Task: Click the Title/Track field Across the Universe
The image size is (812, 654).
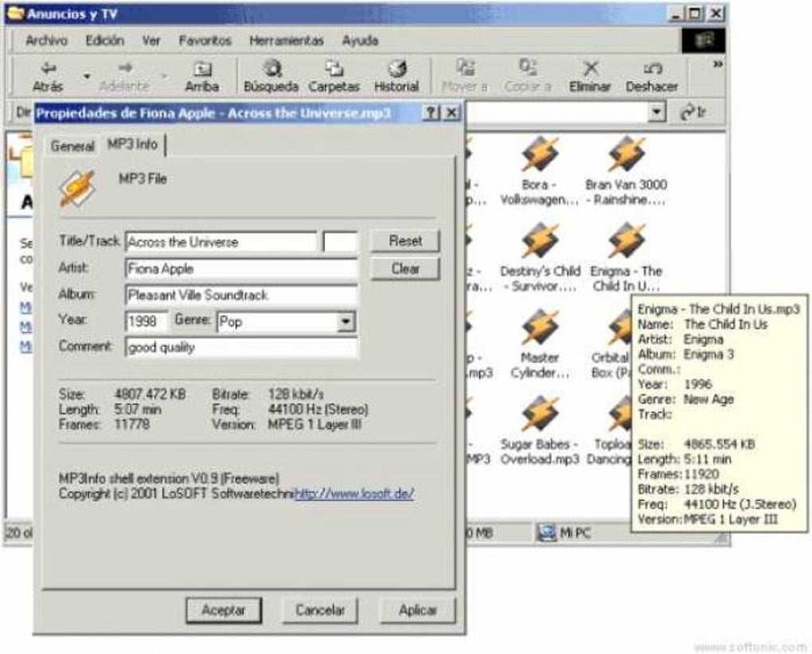Action: pos(221,242)
